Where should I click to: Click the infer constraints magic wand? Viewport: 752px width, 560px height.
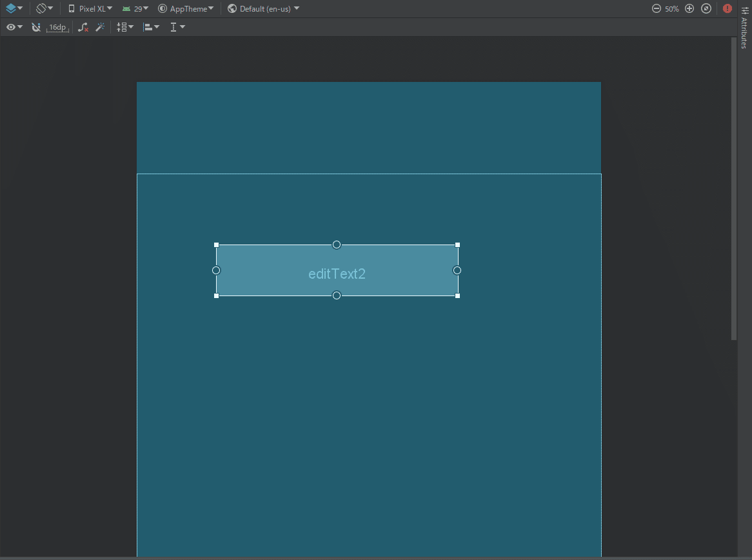(100, 27)
